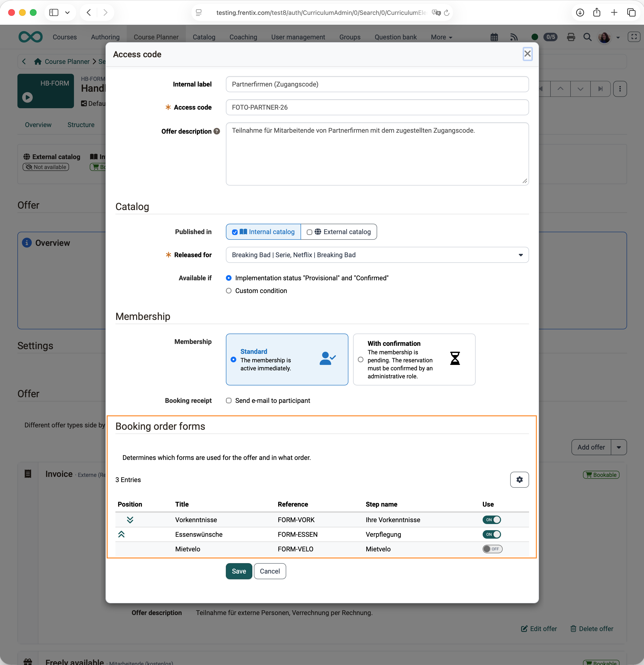
Task: Click the Safari share icon
Action: [597, 12]
